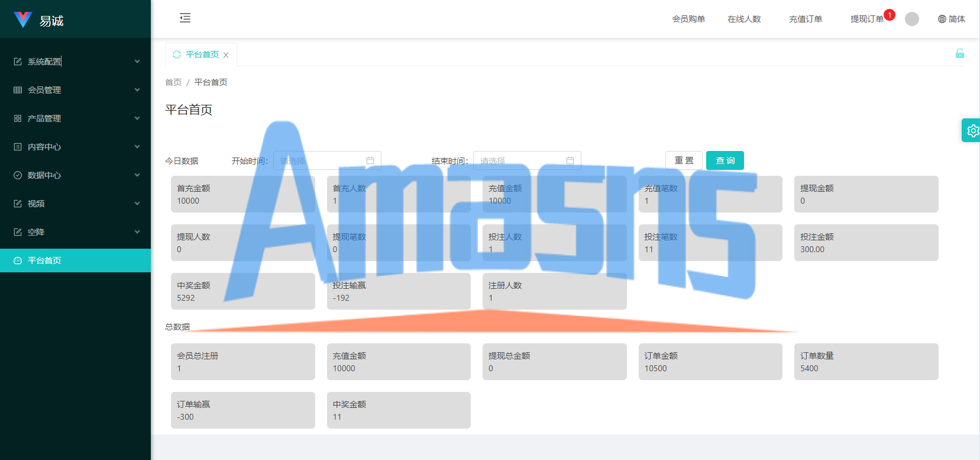Switch language via 简体 label
This screenshot has width=980, height=460.
(x=957, y=19)
